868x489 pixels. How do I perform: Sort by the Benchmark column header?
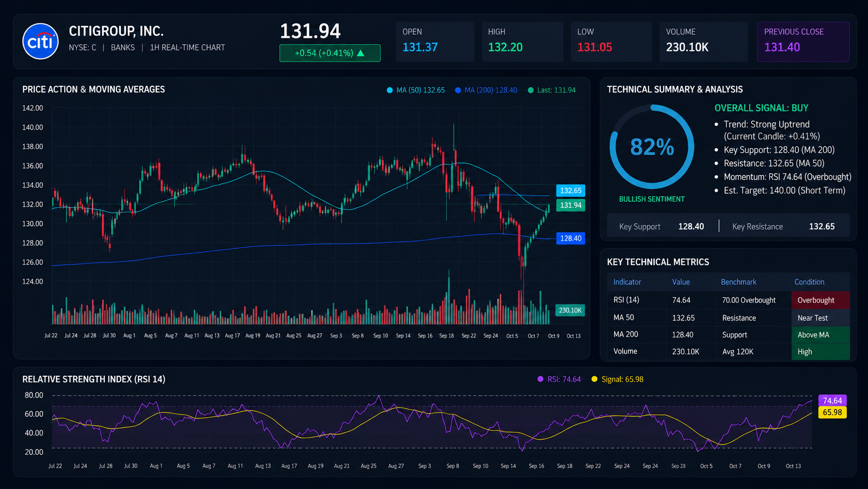coord(738,282)
